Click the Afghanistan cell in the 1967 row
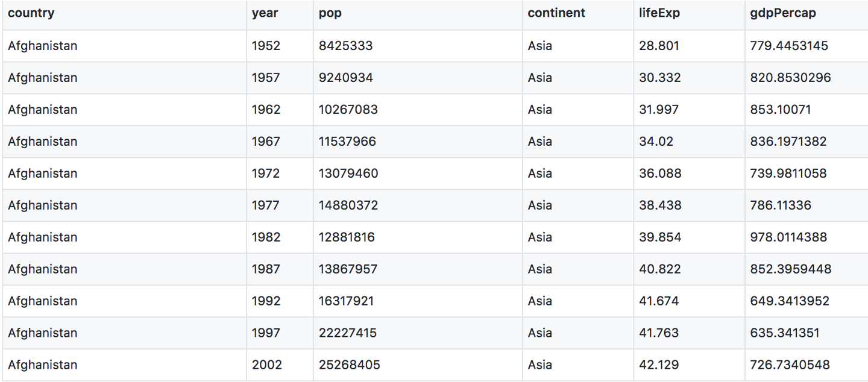 [43, 142]
